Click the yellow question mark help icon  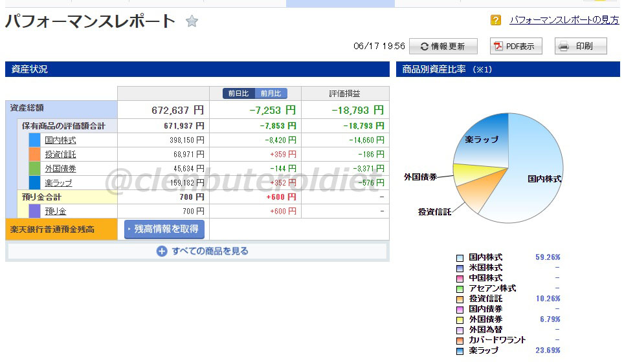(495, 20)
